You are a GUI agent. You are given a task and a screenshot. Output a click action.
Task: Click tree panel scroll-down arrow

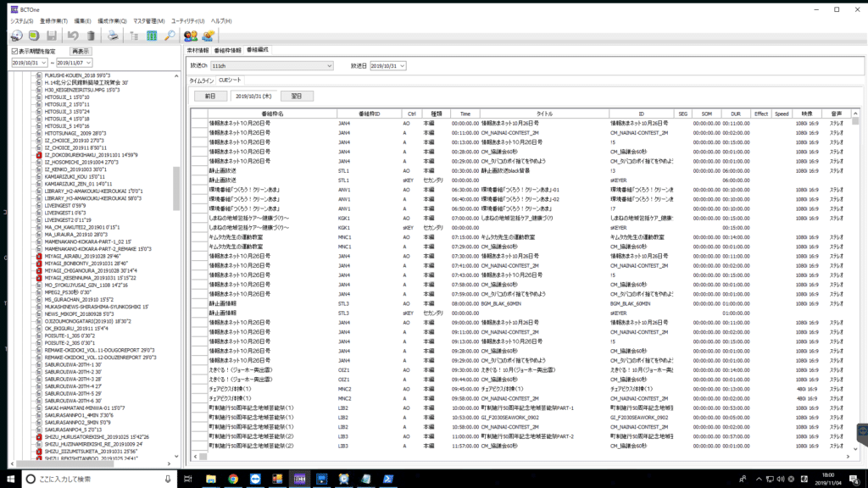coord(176,457)
